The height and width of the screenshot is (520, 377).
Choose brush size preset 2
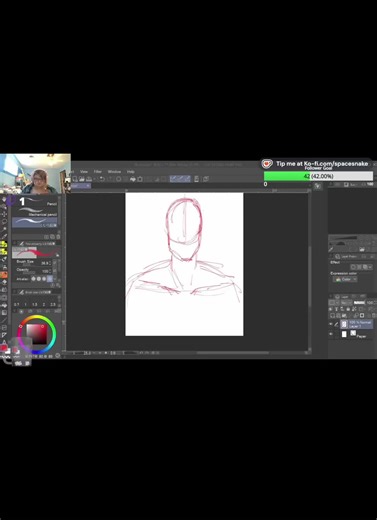tap(44, 305)
